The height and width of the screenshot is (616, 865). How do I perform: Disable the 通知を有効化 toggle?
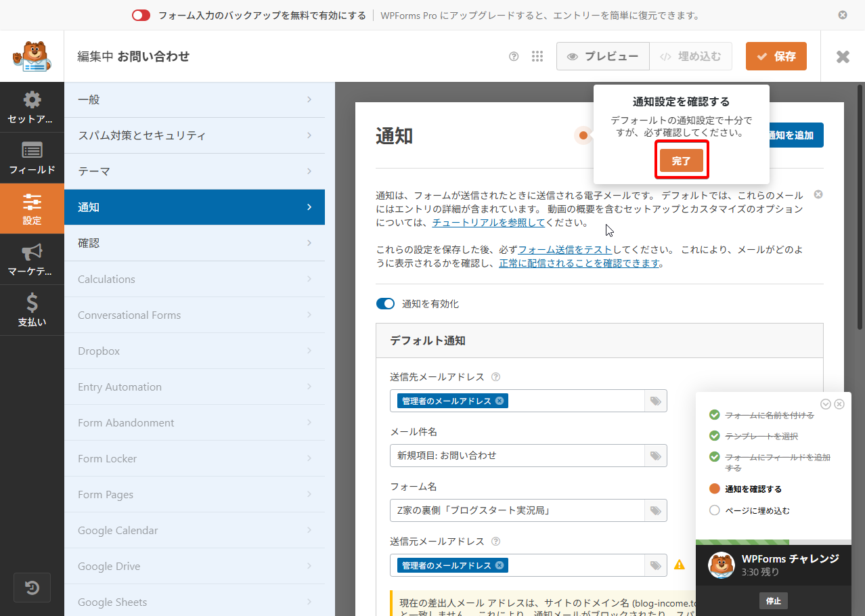[385, 304]
